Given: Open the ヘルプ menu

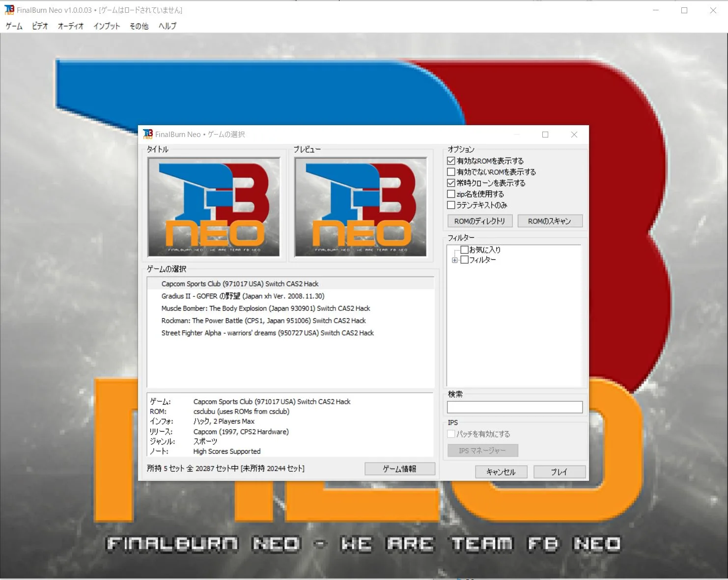Looking at the screenshot, I should pos(167,26).
